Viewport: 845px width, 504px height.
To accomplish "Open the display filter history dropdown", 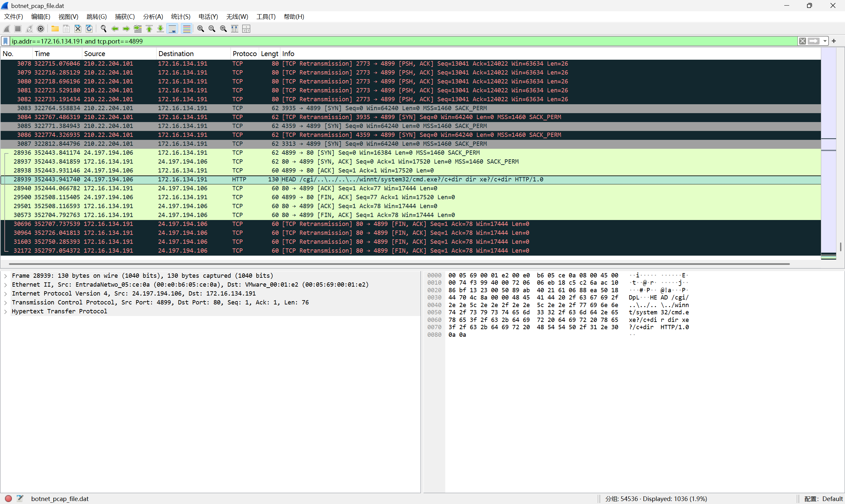I will pos(825,41).
